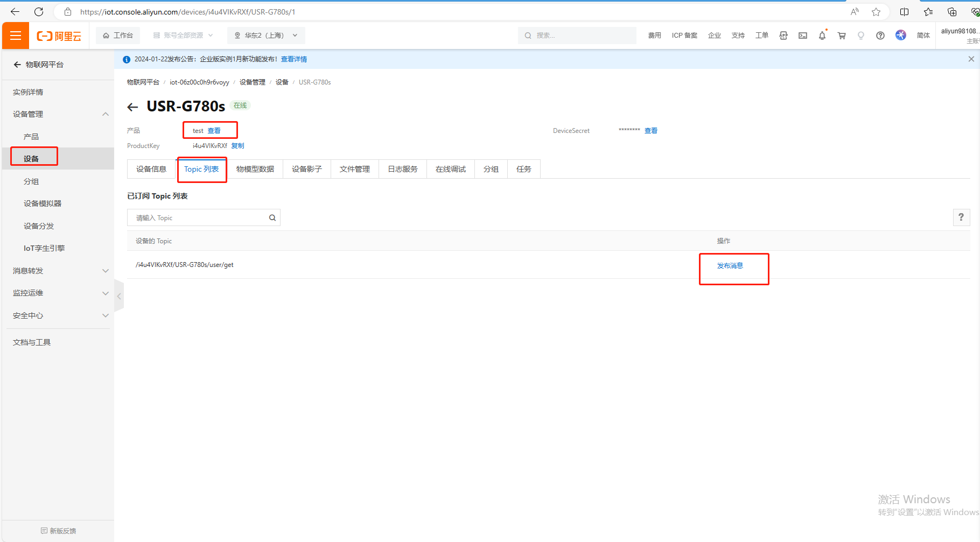Open the orange hamburger main menu
980x542 pixels.
(16, 36)
